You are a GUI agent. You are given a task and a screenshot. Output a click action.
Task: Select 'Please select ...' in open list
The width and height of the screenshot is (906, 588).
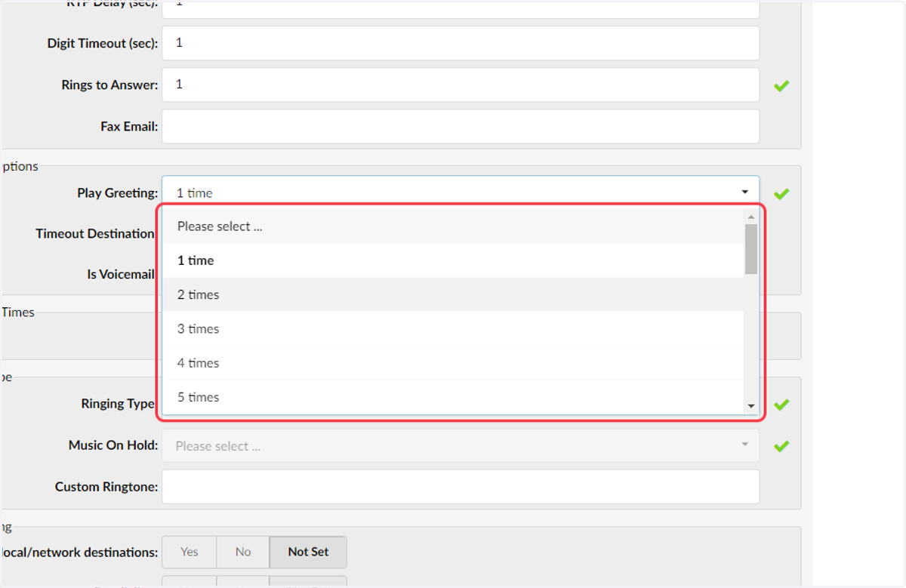453,226
